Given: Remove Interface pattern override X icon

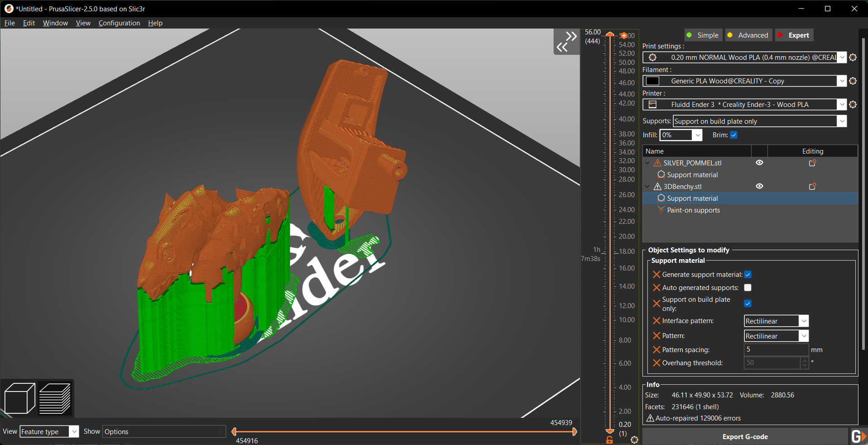Looking at the screenshot, I should (656, 321).
